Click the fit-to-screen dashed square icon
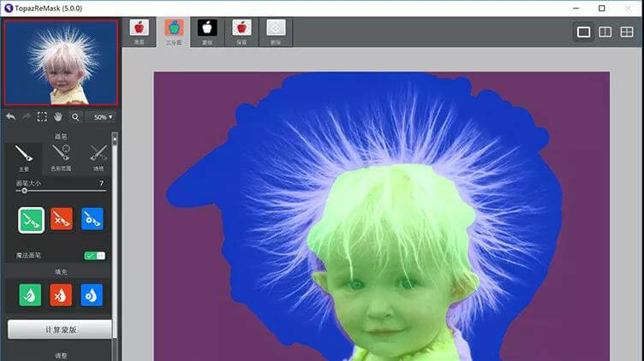644x361 pixels. point(42,117)
